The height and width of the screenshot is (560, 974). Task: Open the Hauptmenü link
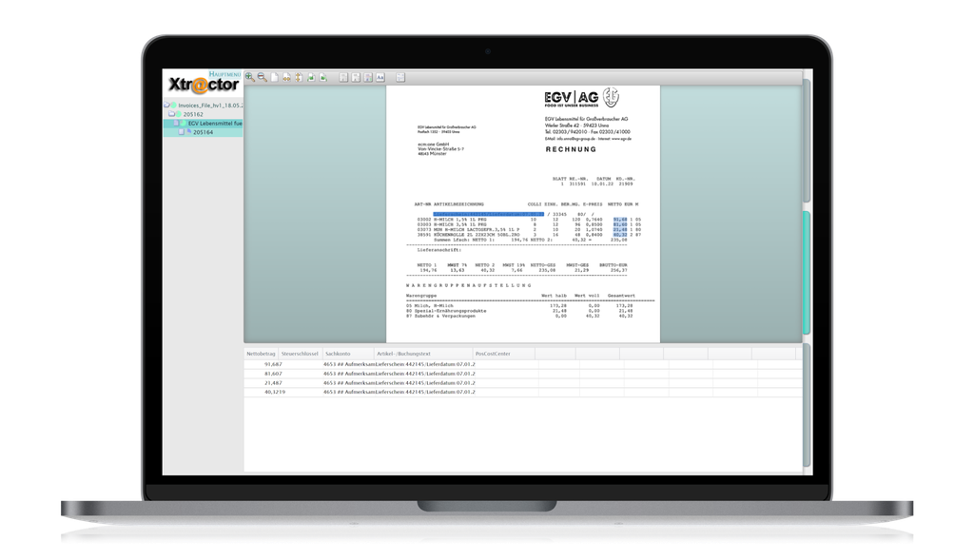coord(224,74)
